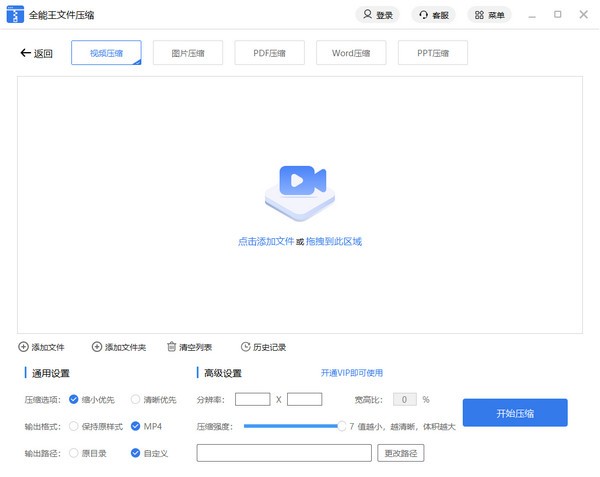Open the Word压缩 tab
This screenshot has width=600, height=477.
(x=351, y=53)
